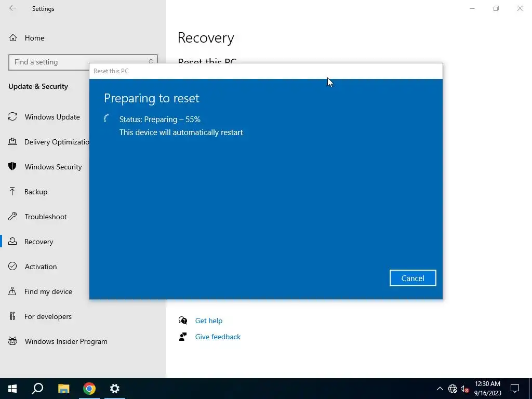Focus the Find a setting search box
This screenshot has width=532, height=399.
click(83, 62)
